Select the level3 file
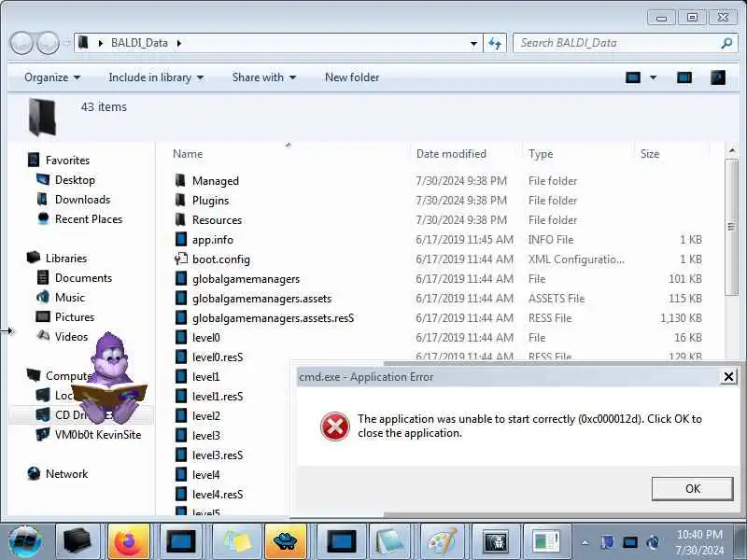The image size is (747, 560). coord(205,436)
